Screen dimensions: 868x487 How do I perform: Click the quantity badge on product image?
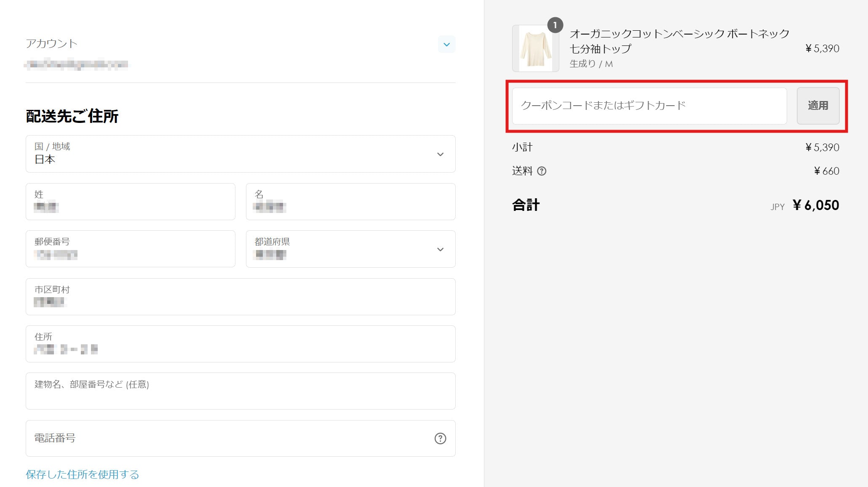(x=555, y=25)
